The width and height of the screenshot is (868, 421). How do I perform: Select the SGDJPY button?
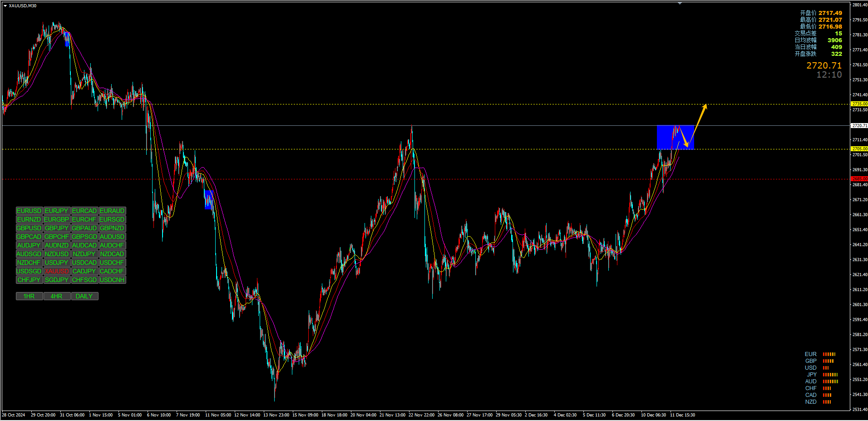[x=57, y=280]
